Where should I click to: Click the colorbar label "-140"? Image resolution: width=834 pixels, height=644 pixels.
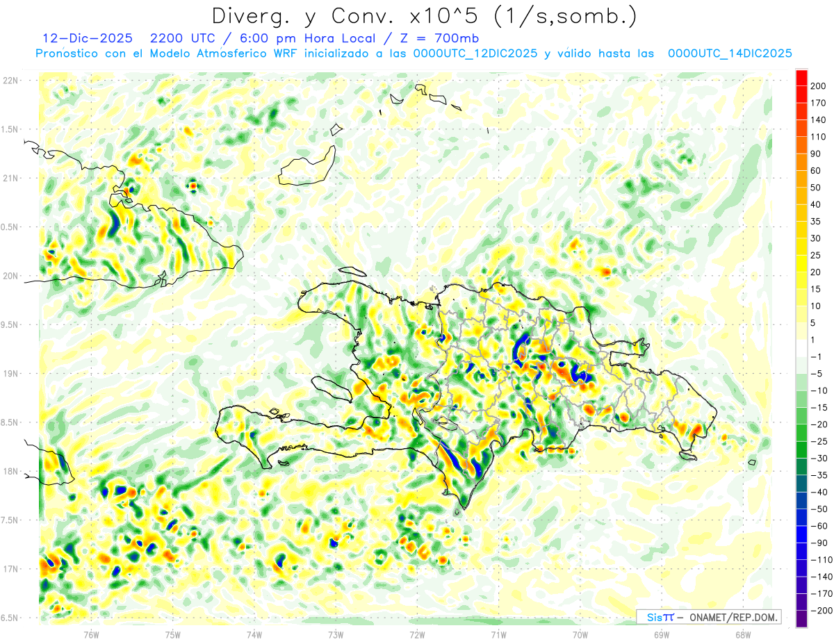(821, 577)
